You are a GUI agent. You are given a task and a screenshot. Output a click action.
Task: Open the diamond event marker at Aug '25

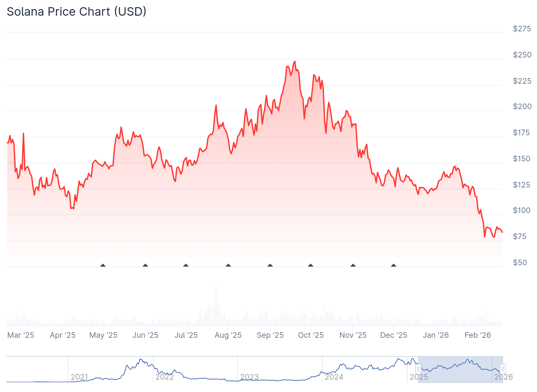click(228, 266)
